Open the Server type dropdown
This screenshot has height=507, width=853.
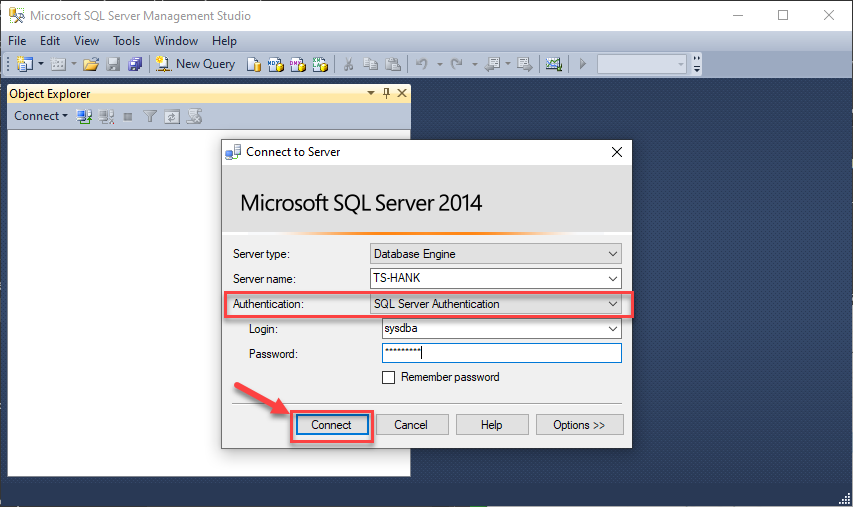pyautogui.click(x=613, y=254)
